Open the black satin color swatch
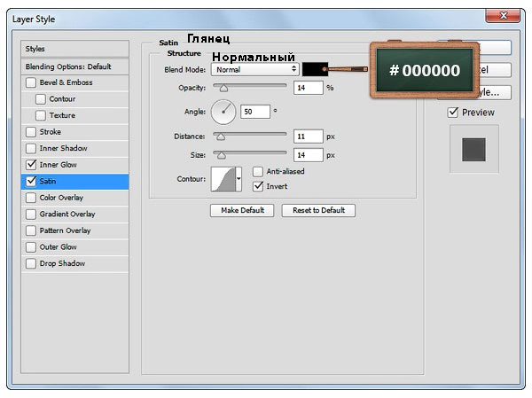 [315, 69]
